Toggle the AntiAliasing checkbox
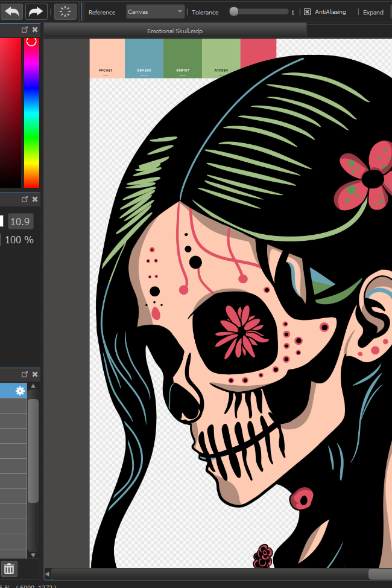This screenshot has width=392, height=588. click(307, 11)
